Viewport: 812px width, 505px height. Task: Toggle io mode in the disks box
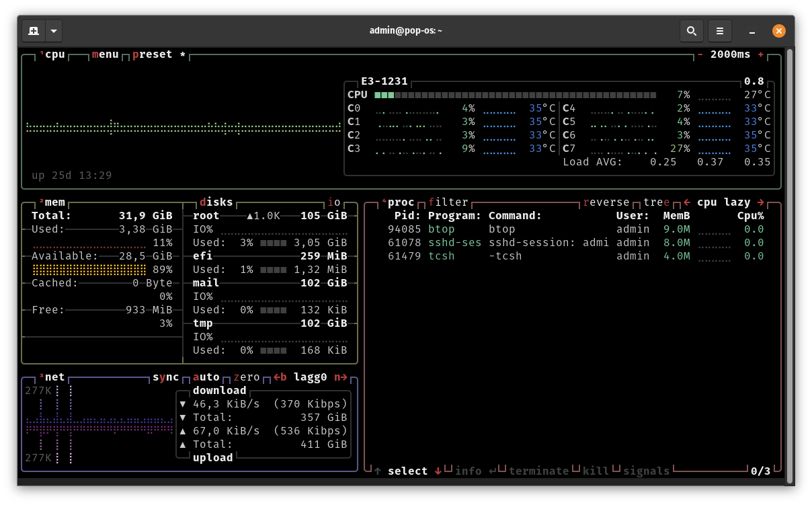click(x=334, y=202)
